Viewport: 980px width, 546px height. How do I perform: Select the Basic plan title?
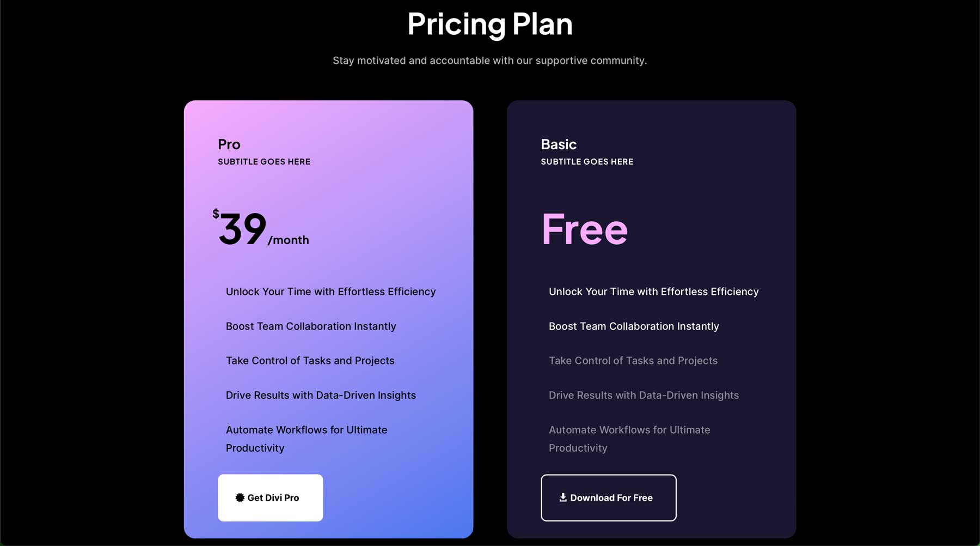tap(559, 144)
